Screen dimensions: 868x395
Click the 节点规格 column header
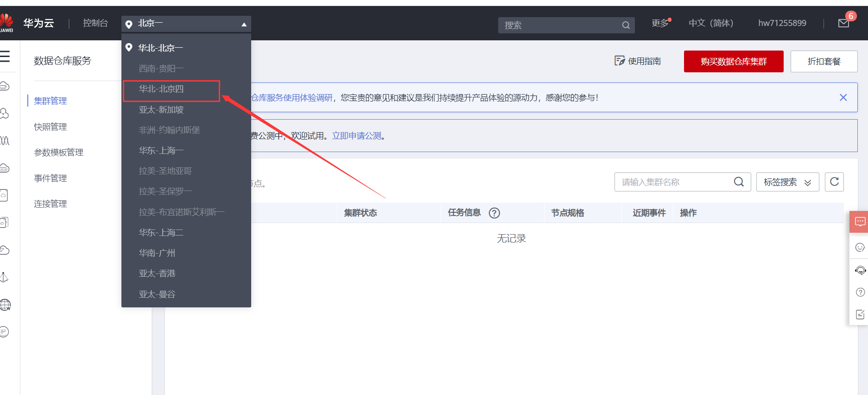point(568,213)
